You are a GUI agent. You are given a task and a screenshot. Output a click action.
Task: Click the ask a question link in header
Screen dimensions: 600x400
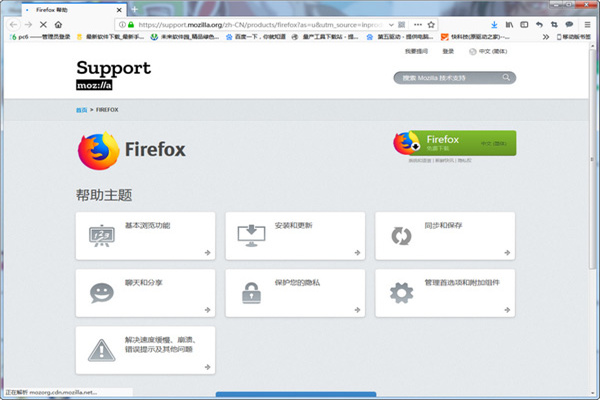point(416,51)
